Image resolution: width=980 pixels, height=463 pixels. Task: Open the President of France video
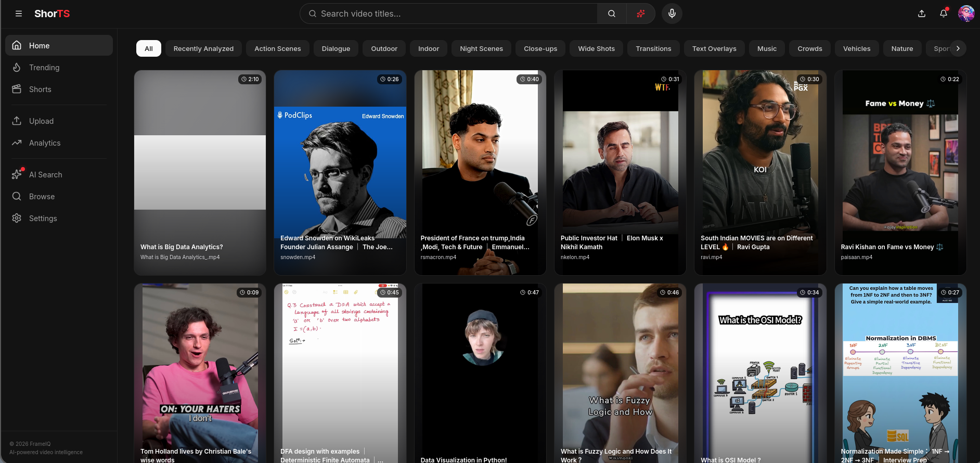pos(480,173)
